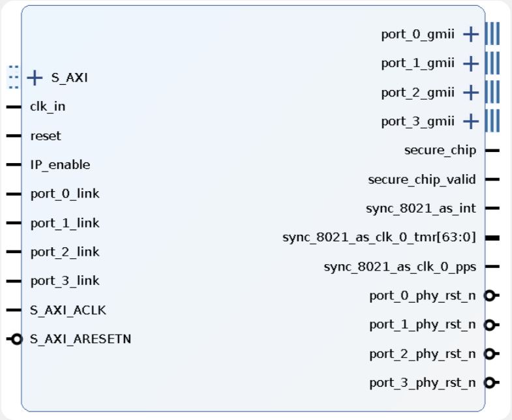Expand the port_1_gmii interface
Viewport: 512px width, 420px height.
coord(470,63)
